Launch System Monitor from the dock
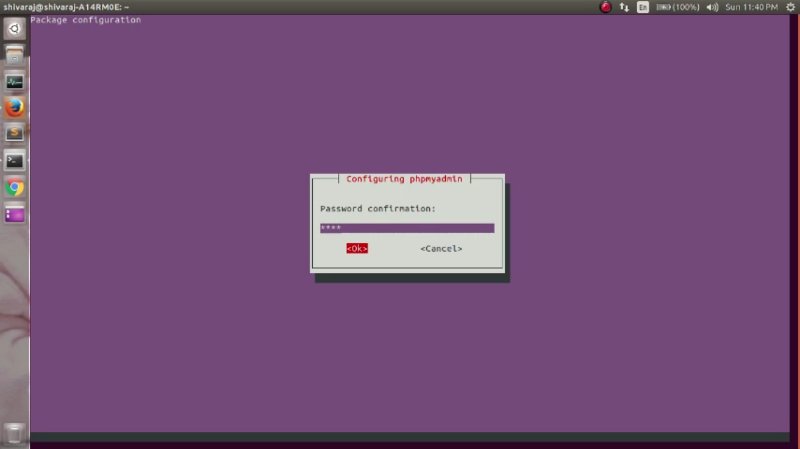800x449 pixels. click(14, 82)
